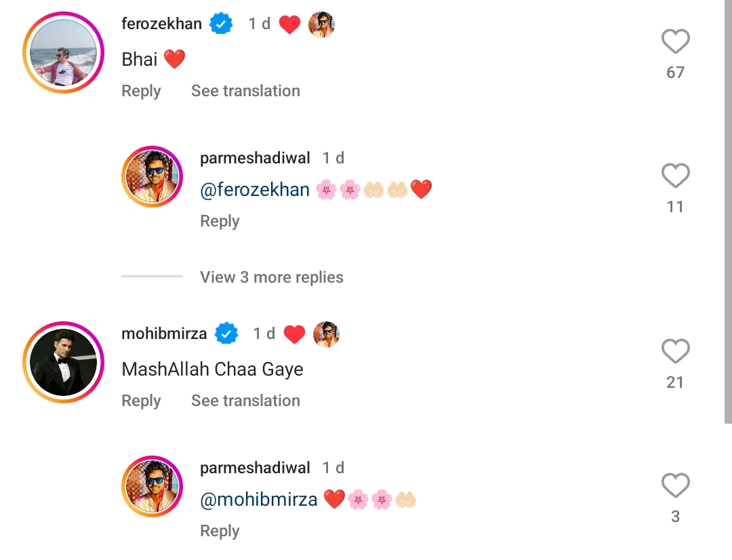The height and width of the screenshot is (560, 732).
Task: Reply to ferozekhan's Bhai comment
Action: point(140,90)
